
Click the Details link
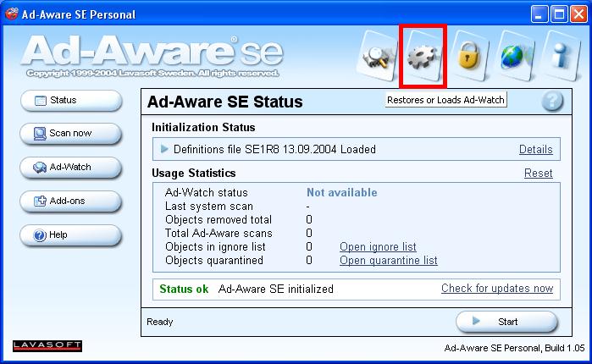(x=535, y=150)
